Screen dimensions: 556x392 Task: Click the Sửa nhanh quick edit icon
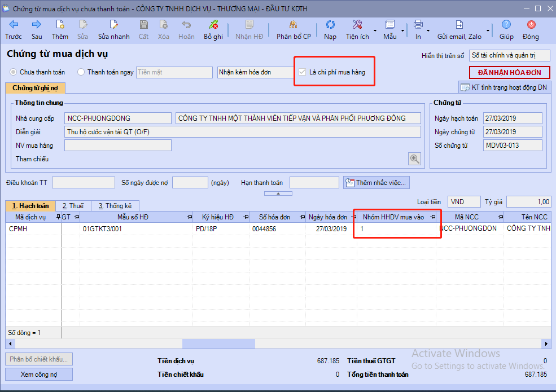coord(113,25)
